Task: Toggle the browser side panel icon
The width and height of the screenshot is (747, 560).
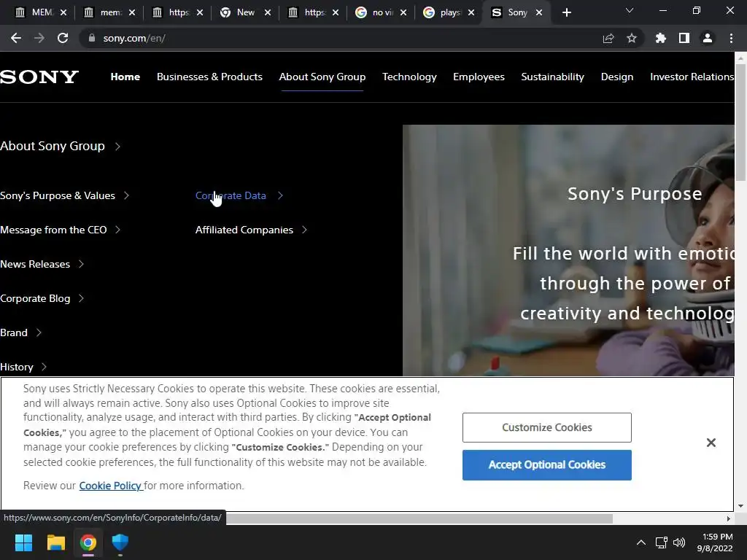Action: [684, 38]
